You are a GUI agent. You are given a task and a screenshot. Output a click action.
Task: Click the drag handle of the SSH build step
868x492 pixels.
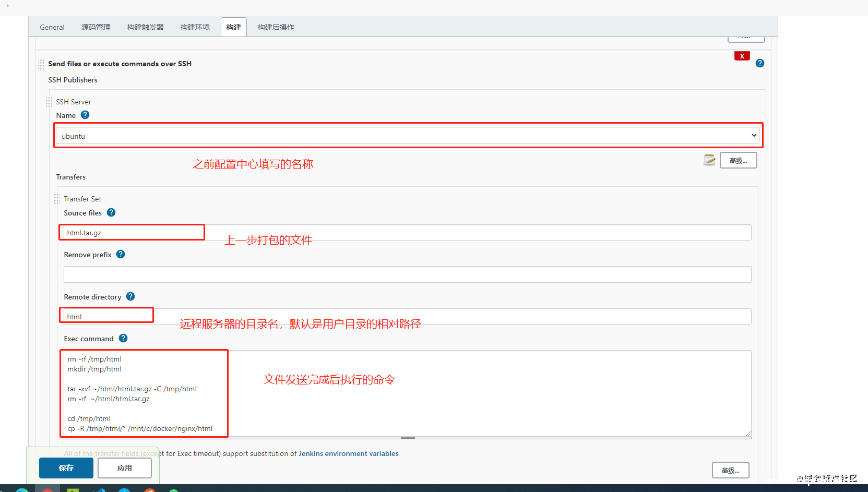pos(41,64)
